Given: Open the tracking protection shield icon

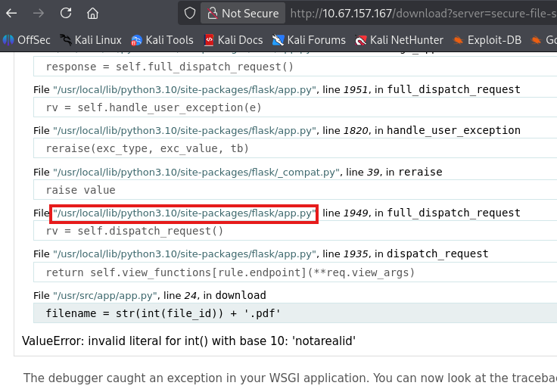Looking at the screenshot, I should [191, 13].
